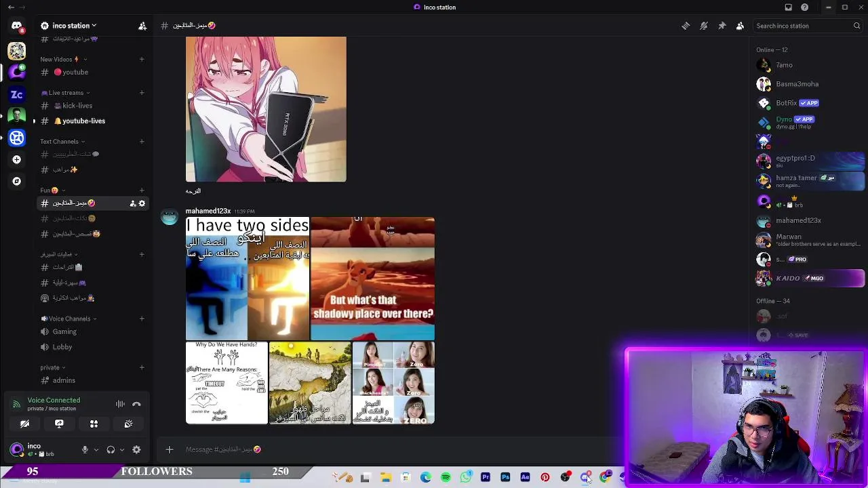Screen dimensions: 868x488
Task: Toggle the member list panel
Action: tap(740, 26)
